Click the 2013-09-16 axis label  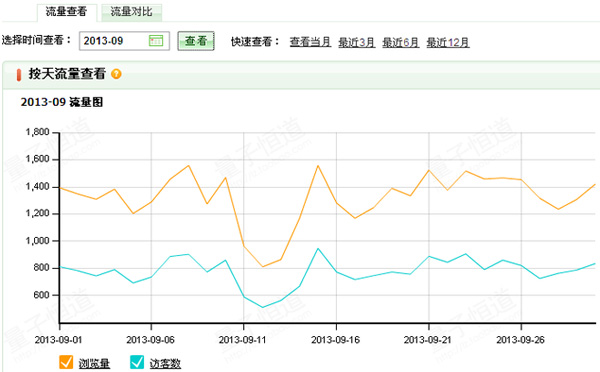[336, 340]
